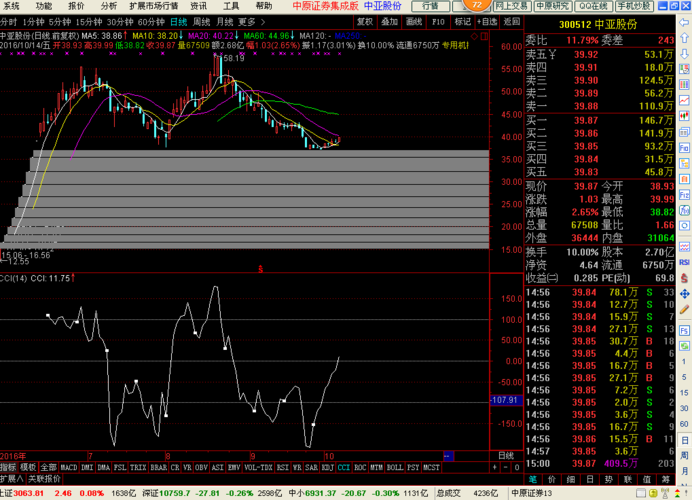The image size is (692, 500).
Task: Click the red diamond icon above chart
Action: (x=475, y=36)
